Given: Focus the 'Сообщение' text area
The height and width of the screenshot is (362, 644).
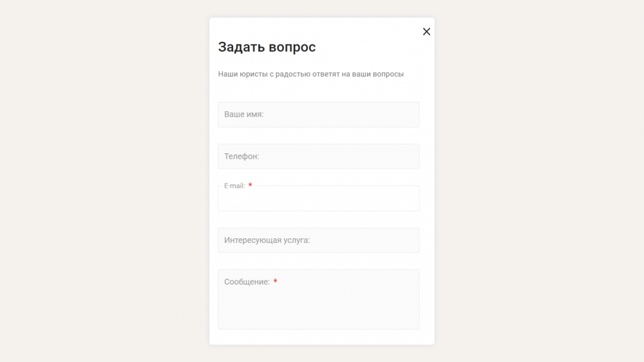Looking at the screenshot, I should pos(318,300).
